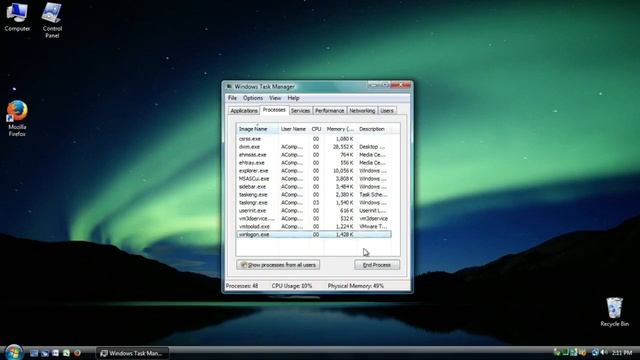This screenshot has width=640, height=360.
Task: Select the vm3dservice process row
Action: [313, 218]
